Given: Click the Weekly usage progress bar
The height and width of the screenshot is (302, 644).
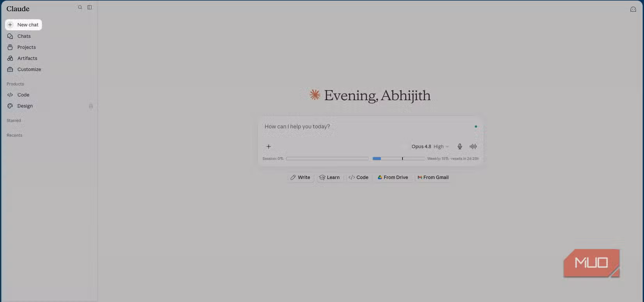Looking at the screenshot, I should coord(398,159).
